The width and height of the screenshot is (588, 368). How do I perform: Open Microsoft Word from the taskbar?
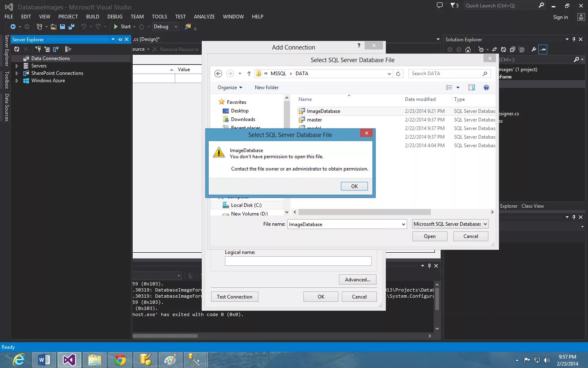[44, 360]
